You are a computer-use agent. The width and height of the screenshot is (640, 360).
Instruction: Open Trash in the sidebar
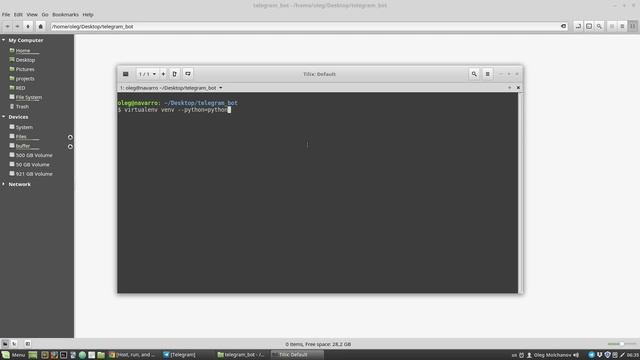click(22, 107)
